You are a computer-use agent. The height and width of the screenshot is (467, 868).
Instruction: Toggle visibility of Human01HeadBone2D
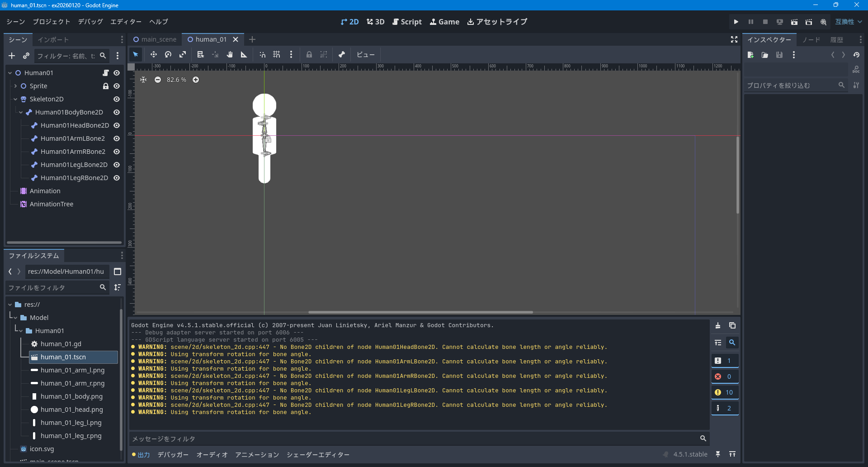click(117, 125)
